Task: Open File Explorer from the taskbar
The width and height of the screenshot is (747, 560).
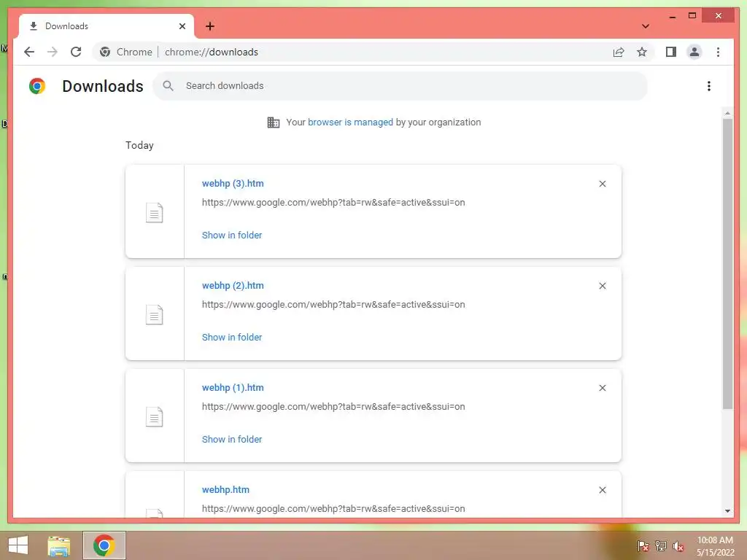Action: point(59,545)
